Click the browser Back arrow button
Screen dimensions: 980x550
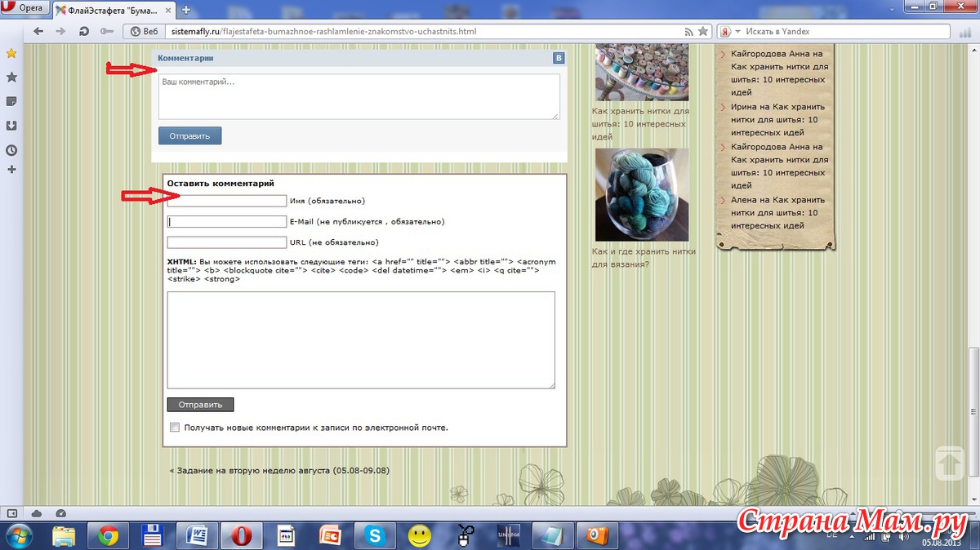38,32
